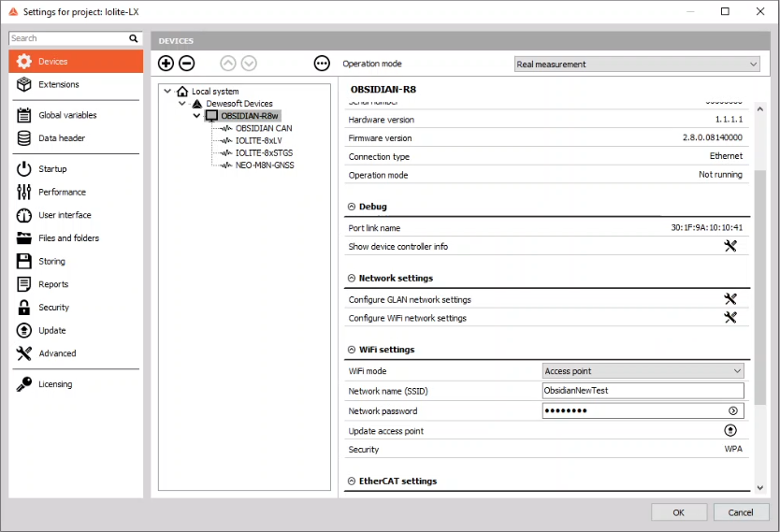Click the add device plus icon

(166, 64)
